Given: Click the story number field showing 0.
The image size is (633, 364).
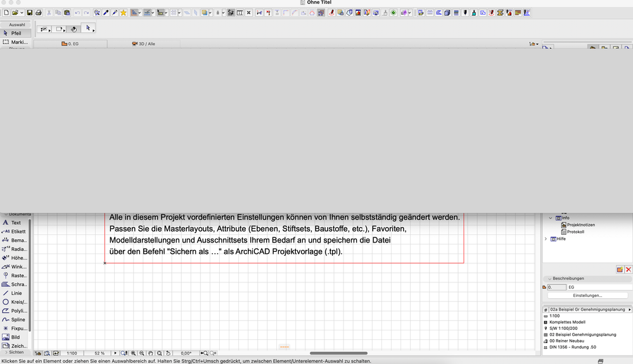Looking at the screenshot, I should (x=557, y=287).
